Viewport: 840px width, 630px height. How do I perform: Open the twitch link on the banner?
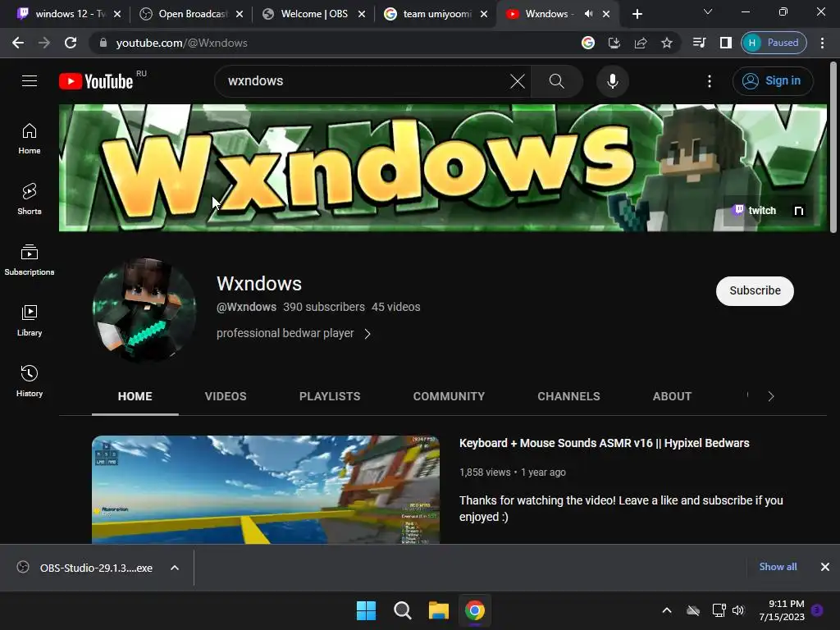(755, 211)
